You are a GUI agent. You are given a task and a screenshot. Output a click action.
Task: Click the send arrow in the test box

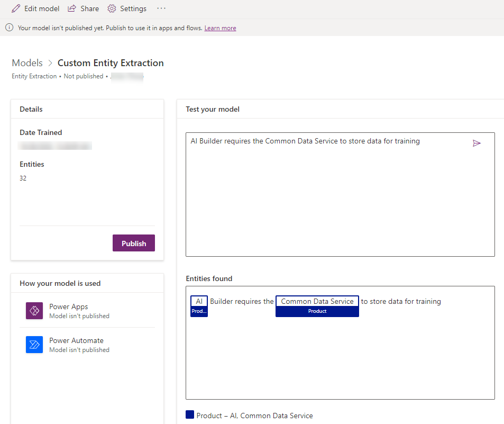[476, 143]
